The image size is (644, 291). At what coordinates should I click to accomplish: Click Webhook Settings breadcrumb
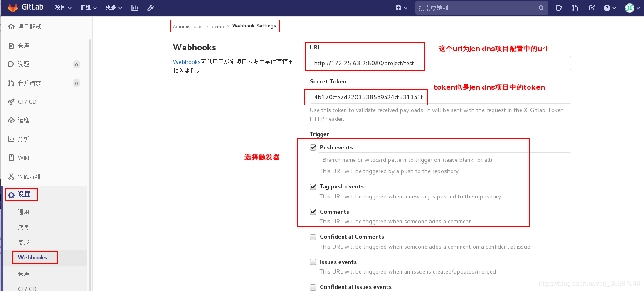[254, 26]
